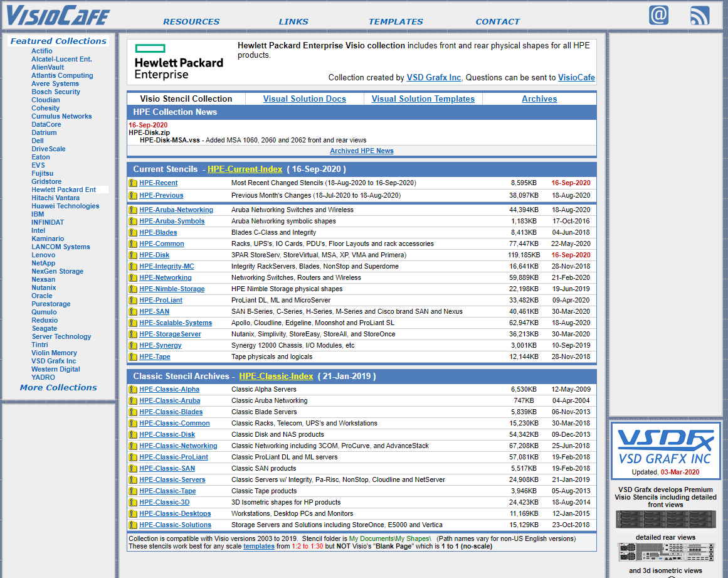Open the More Collections link
This screenshot has width=728, height=578.
[58, 387]
